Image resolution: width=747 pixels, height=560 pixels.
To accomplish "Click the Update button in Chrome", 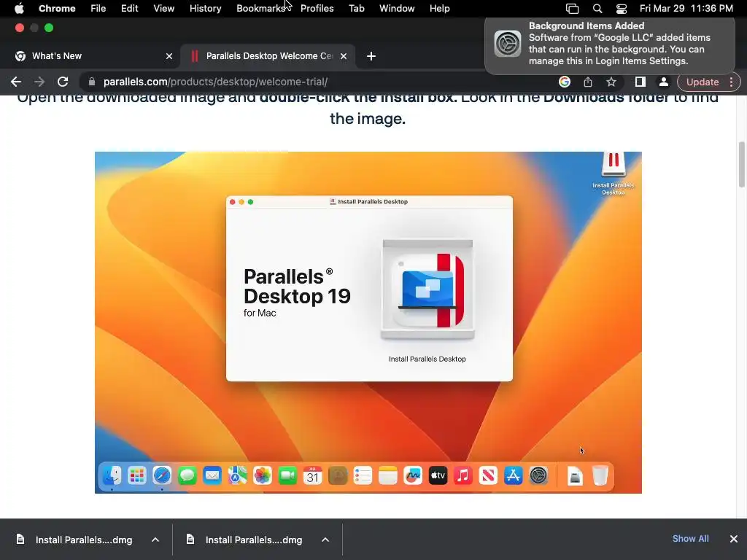I will (703, 82).
